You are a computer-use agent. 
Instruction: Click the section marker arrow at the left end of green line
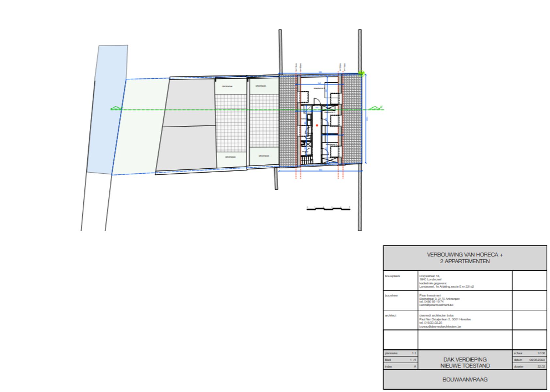pyautogui.click(x=116, y=108)
